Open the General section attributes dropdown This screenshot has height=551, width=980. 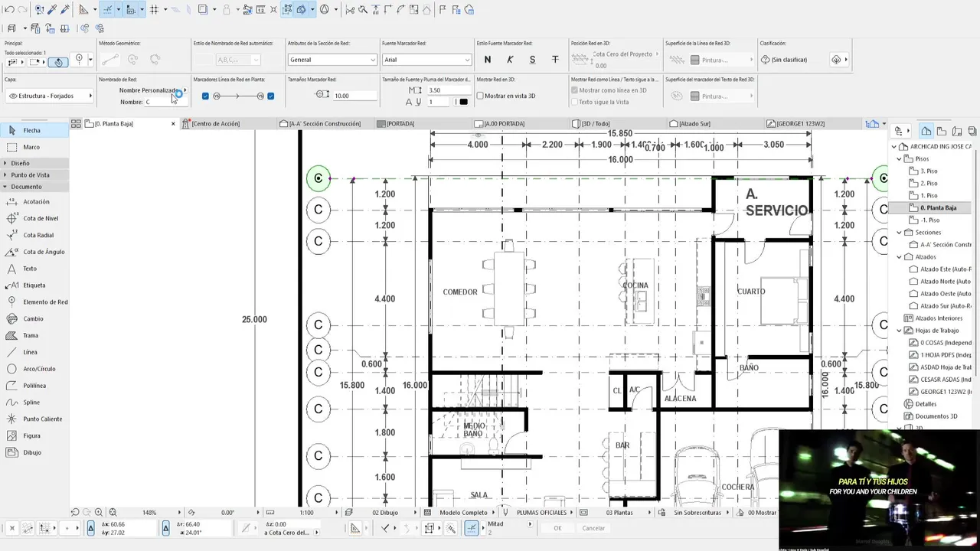[332, 60]
